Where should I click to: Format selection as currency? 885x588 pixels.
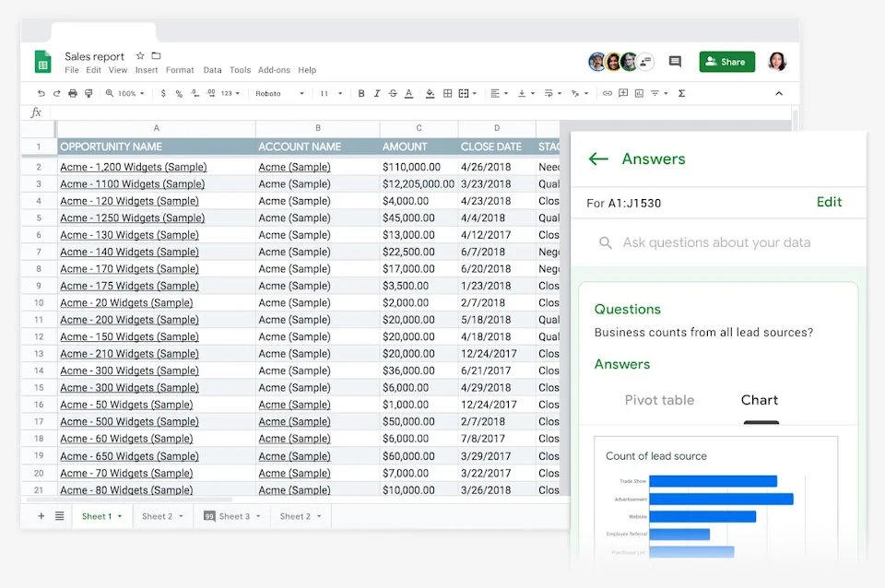163,93
